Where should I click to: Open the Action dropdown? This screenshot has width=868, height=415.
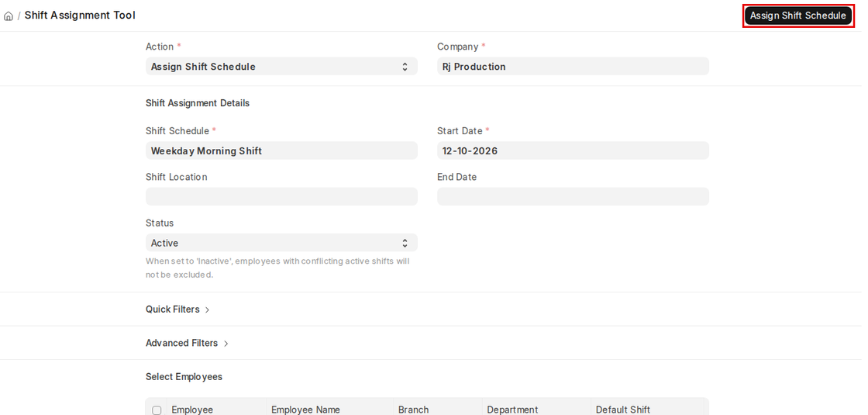pyautogui.click(x=281, y=67)
